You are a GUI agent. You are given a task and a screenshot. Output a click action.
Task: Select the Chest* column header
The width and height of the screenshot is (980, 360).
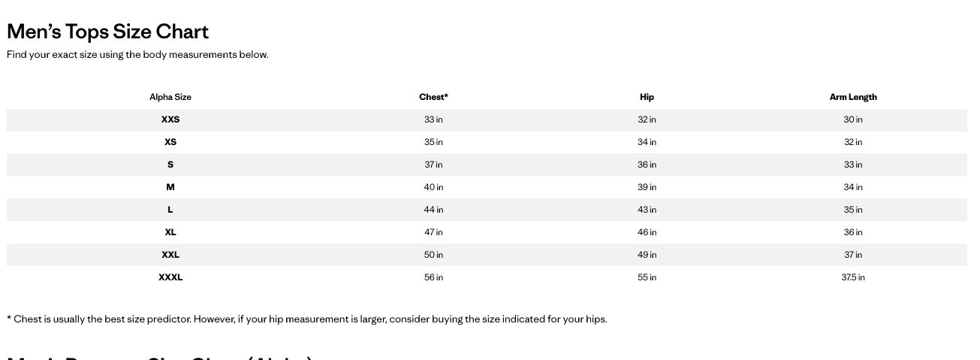tap(433, 97)
